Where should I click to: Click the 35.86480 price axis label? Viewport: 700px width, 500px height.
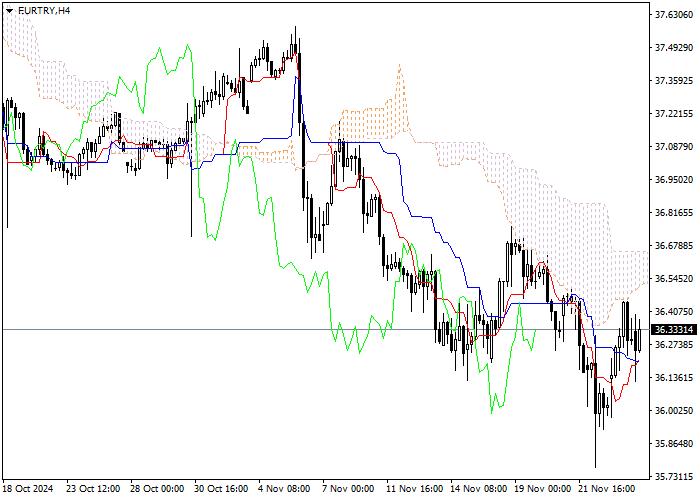[674, 444]
